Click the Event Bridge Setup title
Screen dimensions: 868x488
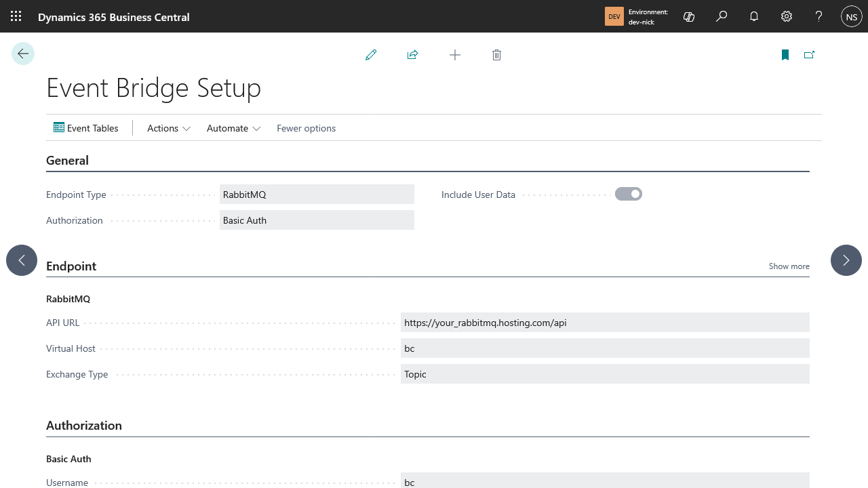pos(153,88)
